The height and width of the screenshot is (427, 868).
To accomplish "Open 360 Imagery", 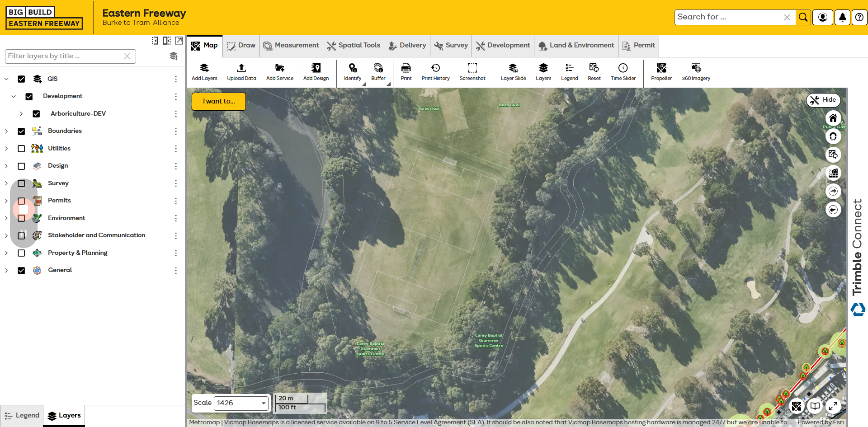I will [696, 72].
